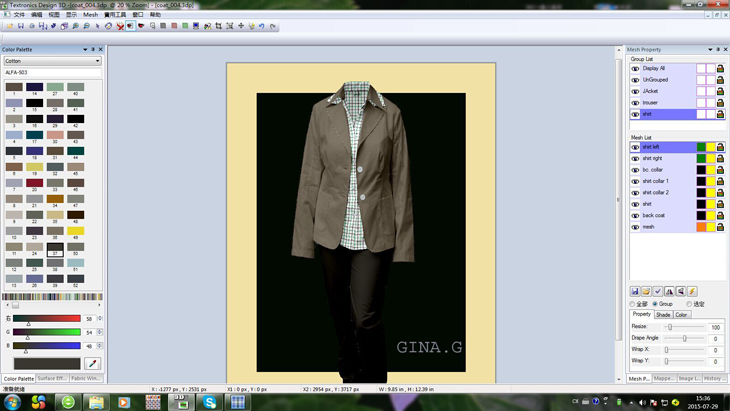Click the blue undo arrow in toolbar
The image size is (730, 411).
point(262,26)
